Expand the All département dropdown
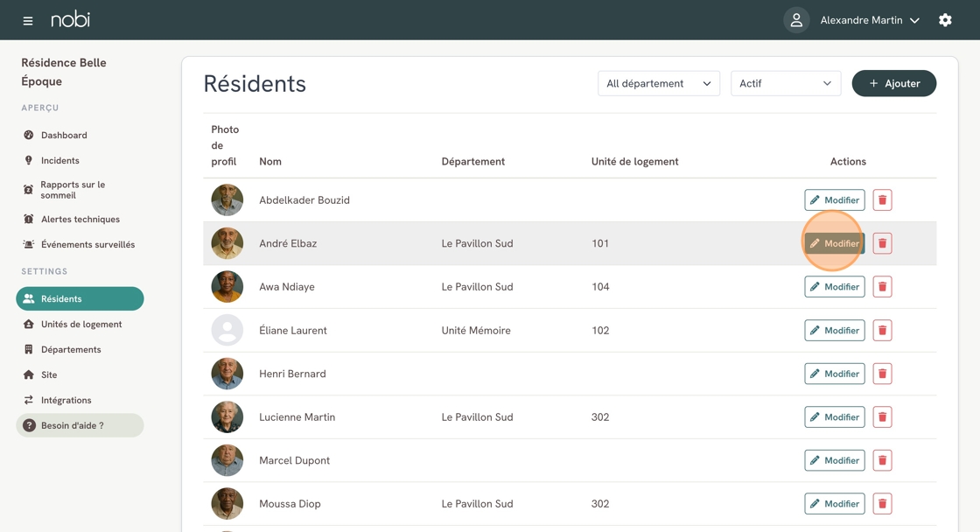Viewport: 980px width, 532px height. [x=658, y=83]
